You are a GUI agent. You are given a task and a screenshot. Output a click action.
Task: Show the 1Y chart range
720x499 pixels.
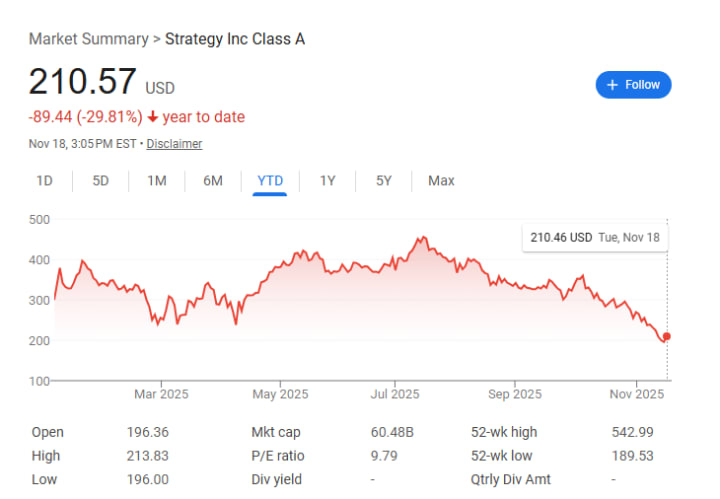tap(328, 181)
